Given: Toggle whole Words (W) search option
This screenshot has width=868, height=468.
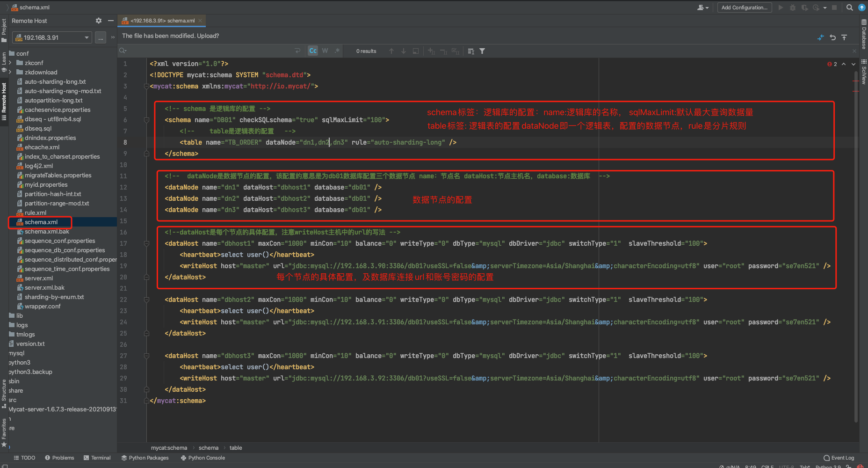Looking at the screenshot, I should pyautogui.click(x=325, y=51).
